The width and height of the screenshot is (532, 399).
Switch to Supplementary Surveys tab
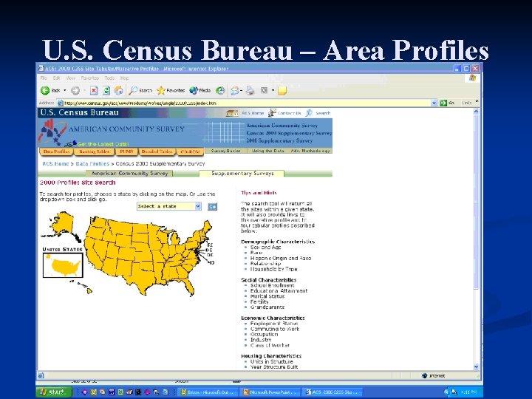coord(242,174)
